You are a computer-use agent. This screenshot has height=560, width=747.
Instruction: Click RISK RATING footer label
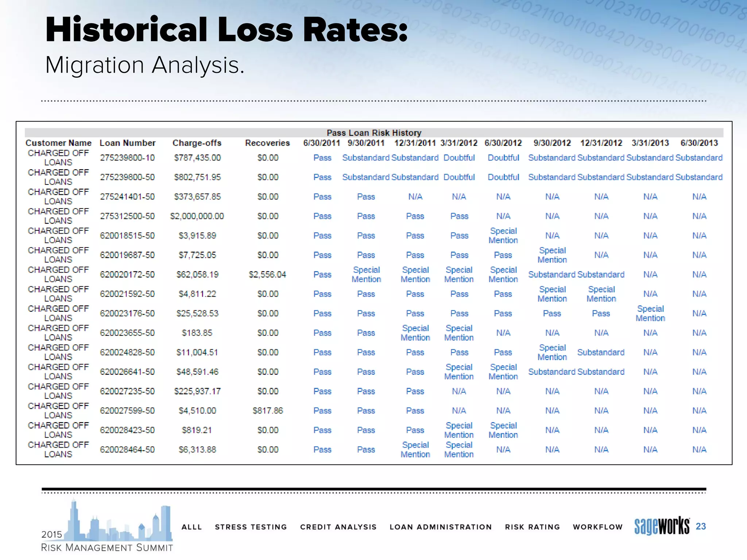point(532,527)
